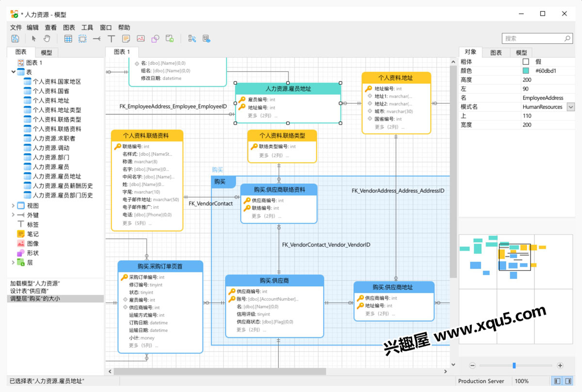Open the 模式名 HumanResources dropdown

click(570, 107)
